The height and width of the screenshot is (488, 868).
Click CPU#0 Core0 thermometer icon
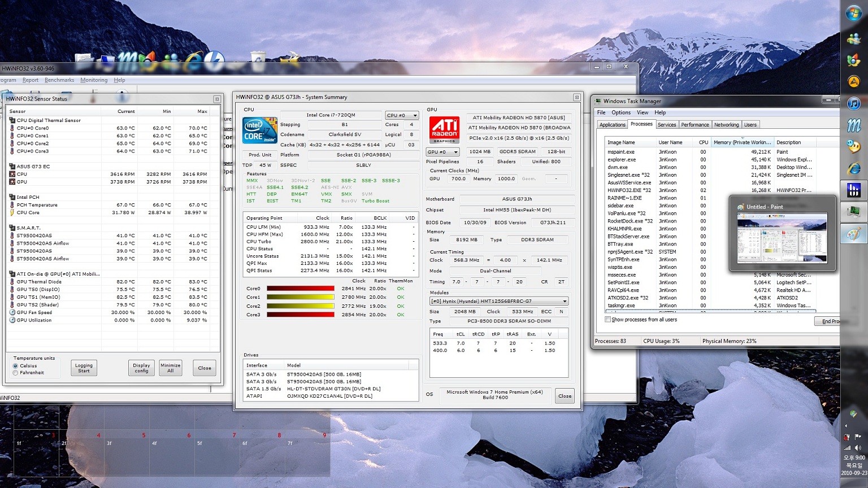pyautogui.click(x=12, y=128)
